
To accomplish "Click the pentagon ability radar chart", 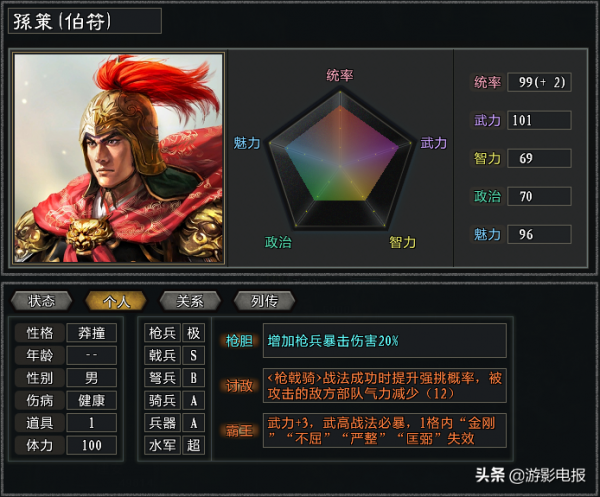I will click(340, 160).
